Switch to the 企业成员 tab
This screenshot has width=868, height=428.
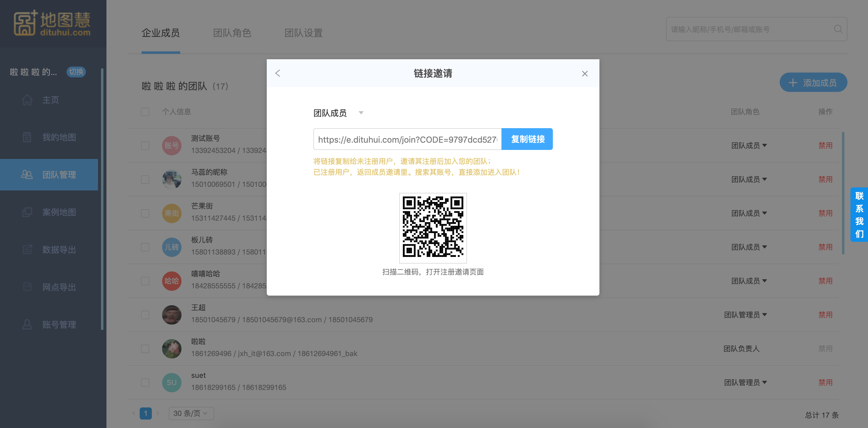pos(161,33)
